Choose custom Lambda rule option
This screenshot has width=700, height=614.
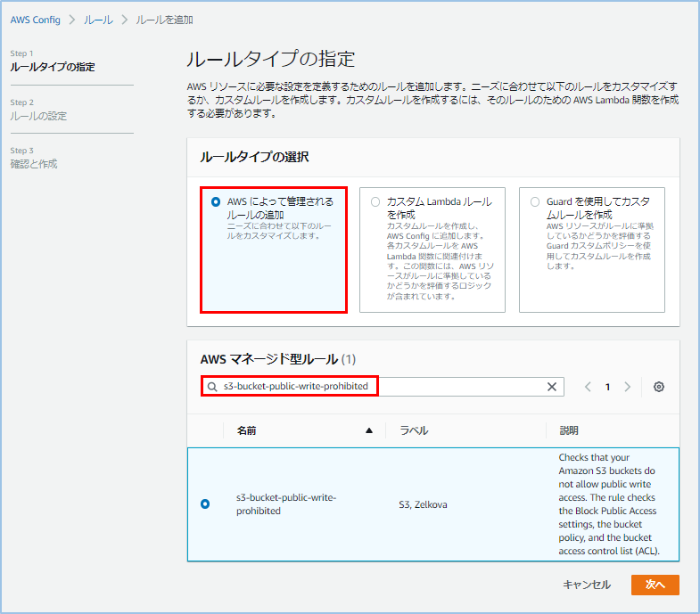[x=375, y=202]
